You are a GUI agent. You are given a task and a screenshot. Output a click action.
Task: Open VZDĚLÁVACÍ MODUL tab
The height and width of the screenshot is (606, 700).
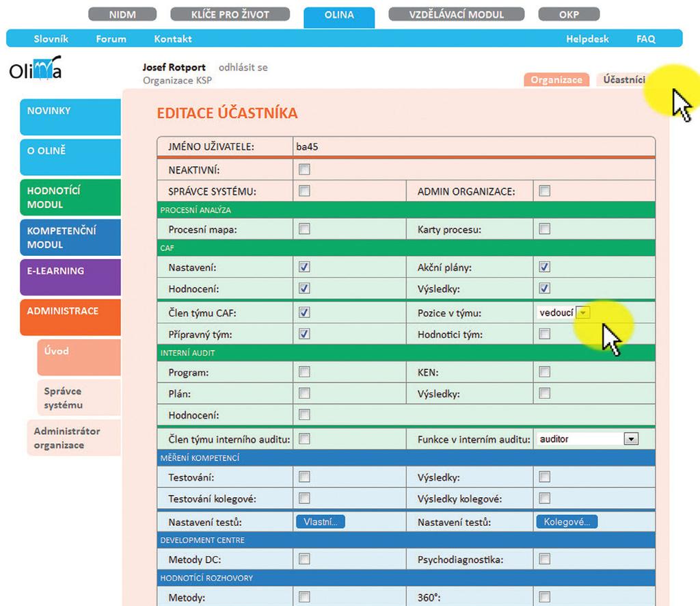click(456, 14)
